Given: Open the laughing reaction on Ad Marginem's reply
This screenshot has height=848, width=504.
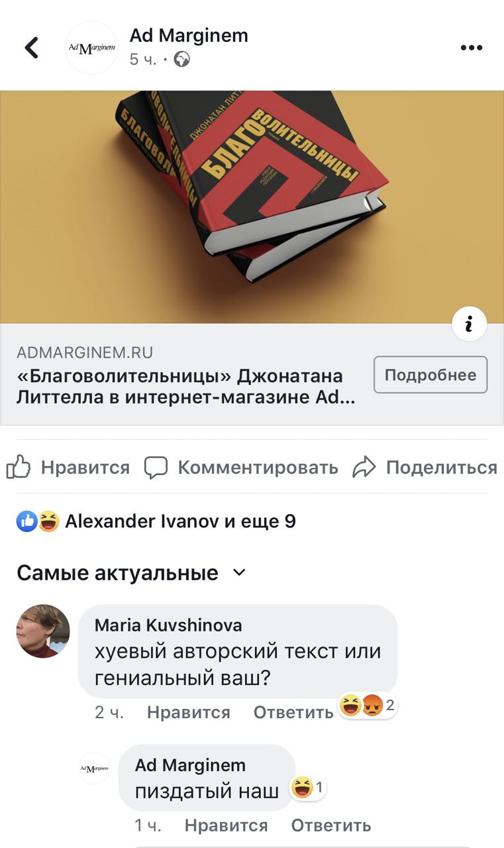Looking at the screenshot, I should tap(309, 788).
